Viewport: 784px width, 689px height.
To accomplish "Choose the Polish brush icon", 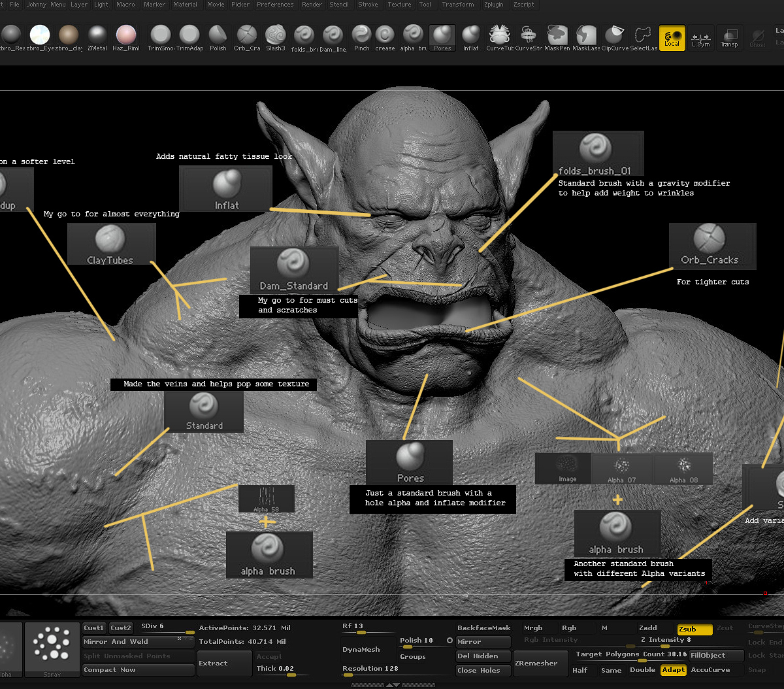I will click(x=218, y=38).
